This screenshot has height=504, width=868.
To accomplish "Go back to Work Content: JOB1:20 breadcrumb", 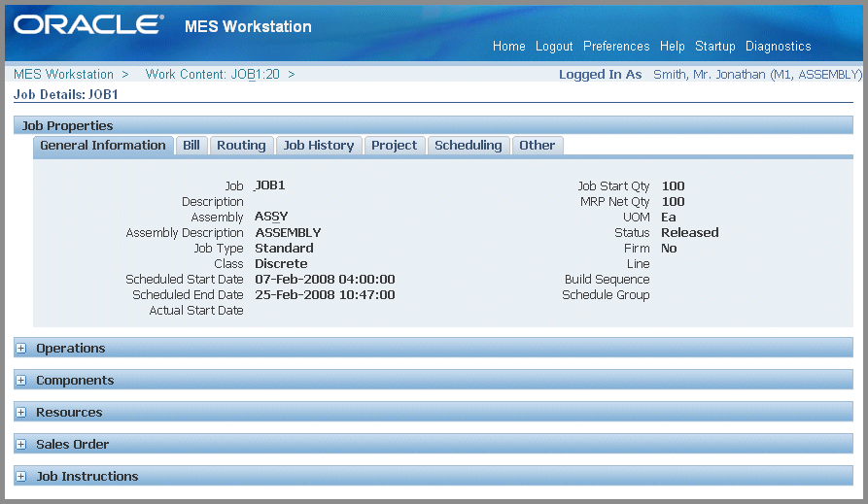I will click(x=213, y=74).
